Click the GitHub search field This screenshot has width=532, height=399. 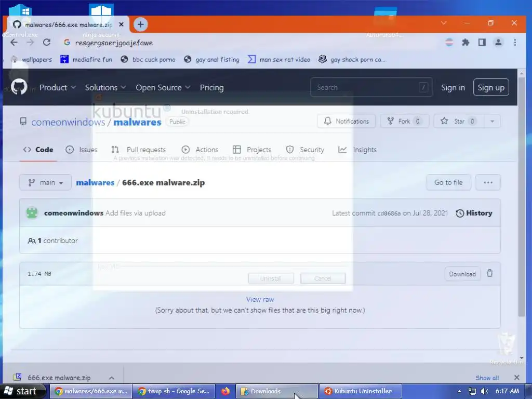371,87
